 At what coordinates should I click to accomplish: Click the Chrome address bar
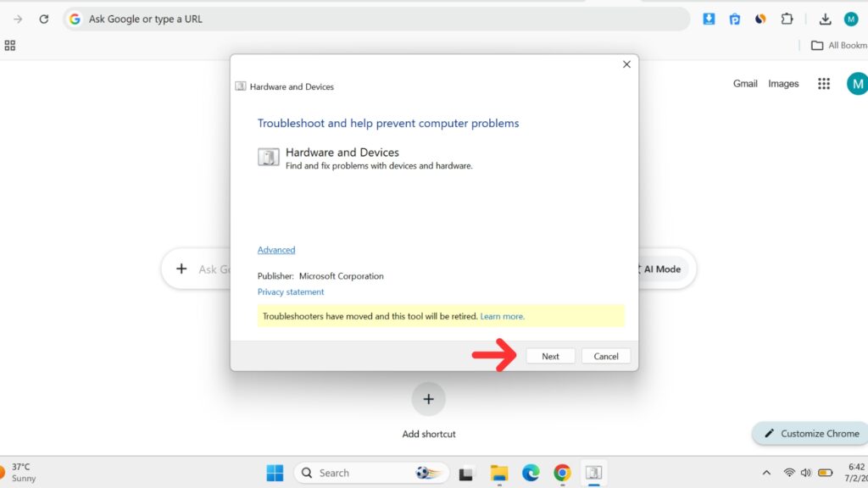(x=376, y=19)
